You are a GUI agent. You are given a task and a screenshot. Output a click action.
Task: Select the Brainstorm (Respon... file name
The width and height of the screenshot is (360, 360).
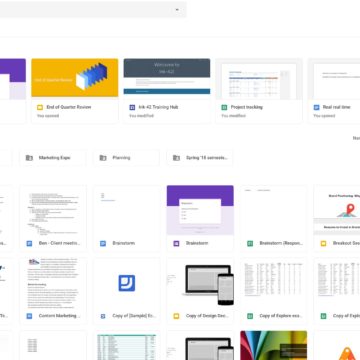[281, 243]
